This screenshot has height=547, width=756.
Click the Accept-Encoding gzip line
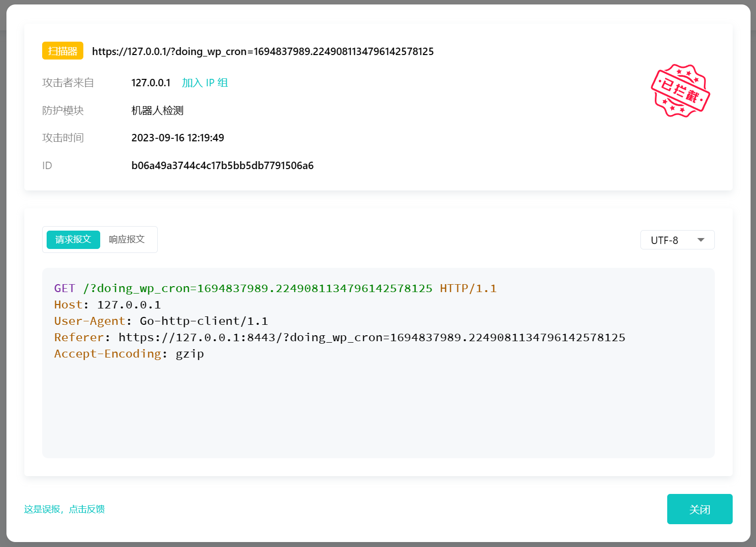[x=128, y=353]
